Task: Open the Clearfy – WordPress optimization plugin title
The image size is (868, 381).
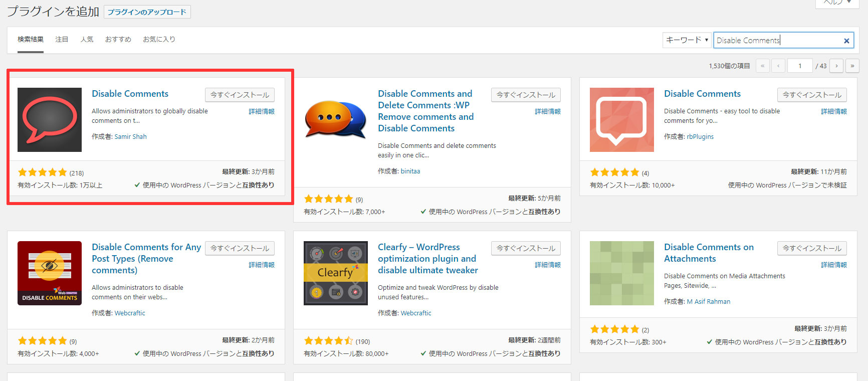Action: coord(428,259)
